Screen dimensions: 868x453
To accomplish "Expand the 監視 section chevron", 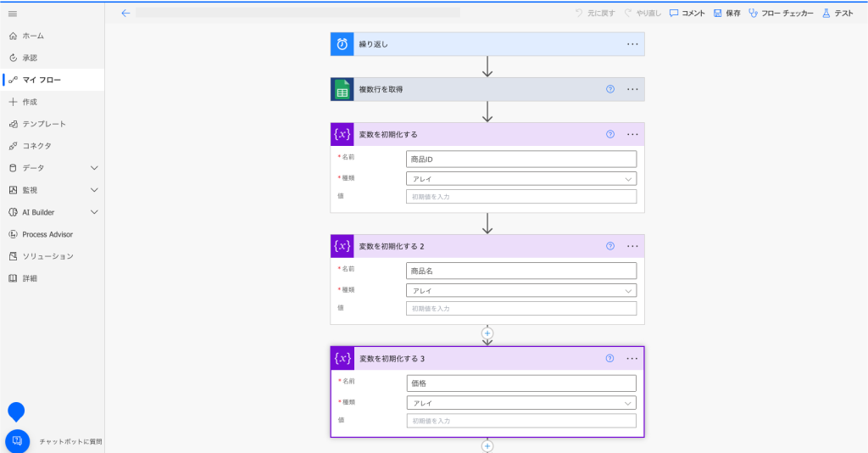I will (94, 190).
